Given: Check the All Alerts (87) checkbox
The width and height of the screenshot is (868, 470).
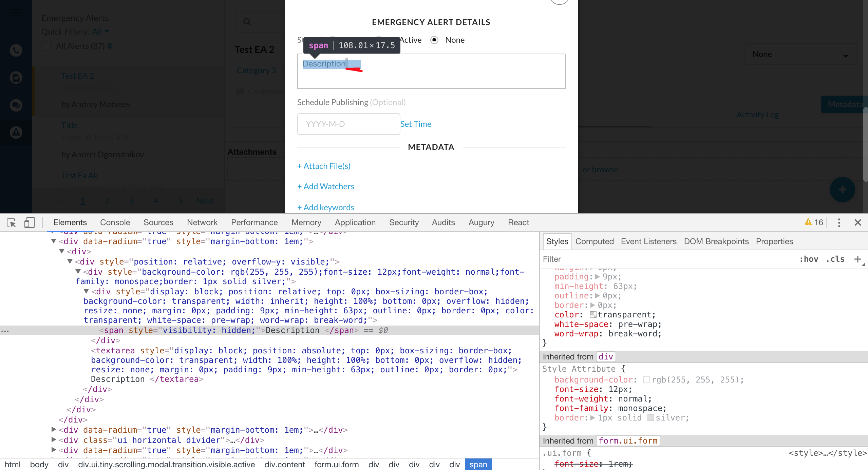Looking at the screenshot, I should pyautogui.click(x=46, y=46).
